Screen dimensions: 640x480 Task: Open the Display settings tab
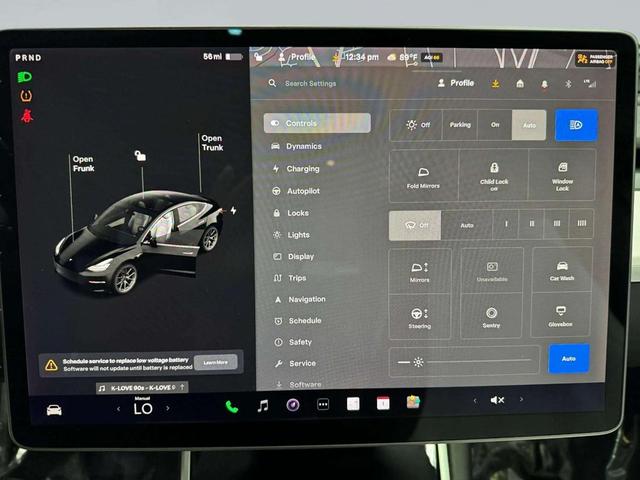point(293,256)
